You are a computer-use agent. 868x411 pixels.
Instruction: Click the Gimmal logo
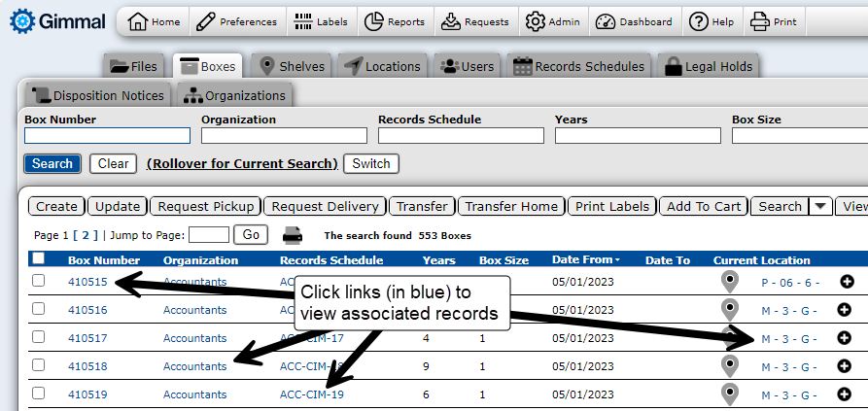coord(57,21)
